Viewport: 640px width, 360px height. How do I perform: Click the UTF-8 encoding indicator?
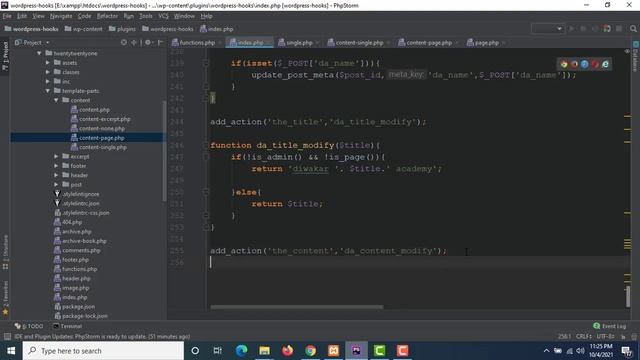click(605, 336)
